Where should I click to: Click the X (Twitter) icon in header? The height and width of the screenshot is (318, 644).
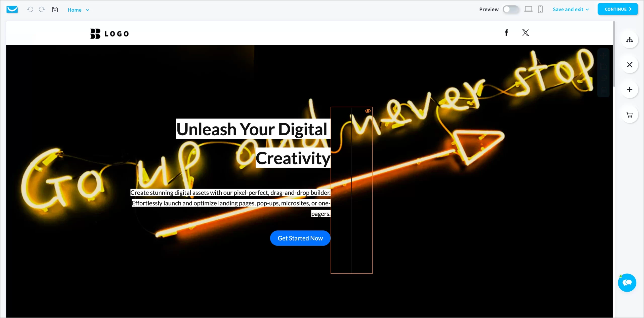[526, 33]
